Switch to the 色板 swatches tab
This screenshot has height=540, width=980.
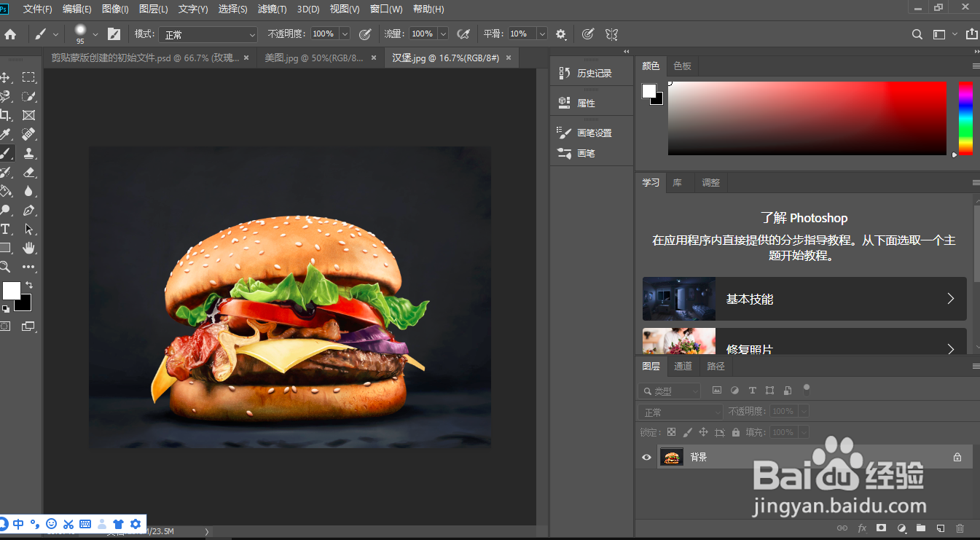(682, 66)
